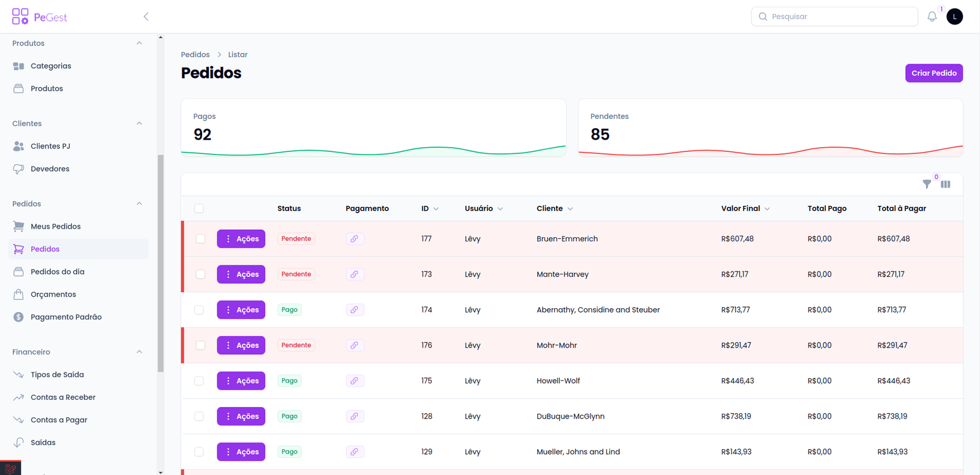Open Ações menu for Mante-Harvey order
This screenshot has height=475, width=980.
[x=241, y=275]
